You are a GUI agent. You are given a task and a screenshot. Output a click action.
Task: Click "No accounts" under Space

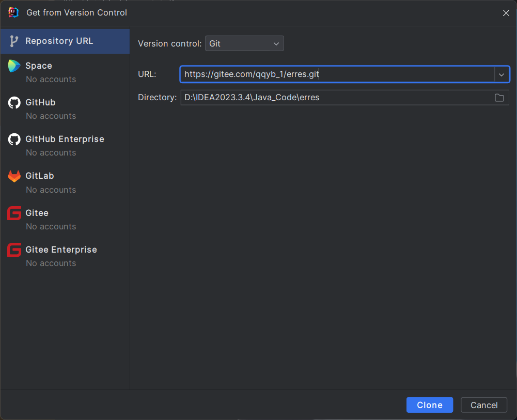[51, 80]
